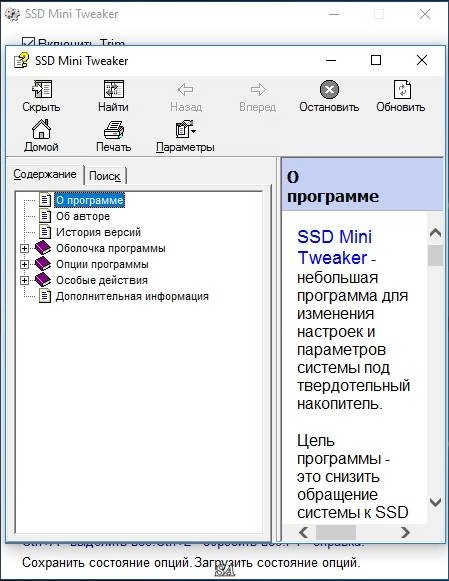
Task: Click the Оболочка программы book icon
Action: click(x=43, y=248)
